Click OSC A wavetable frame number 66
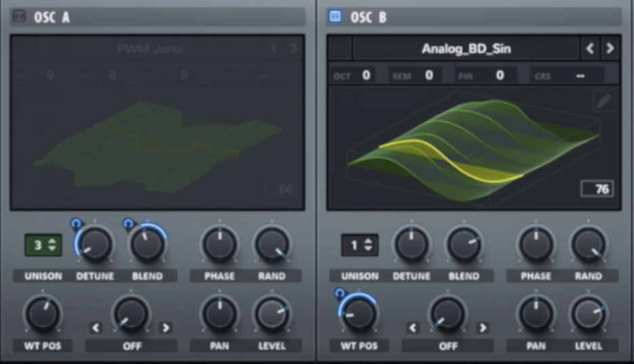Image resolution: width=634 pixels, height=364 pixels. (281, 189)
